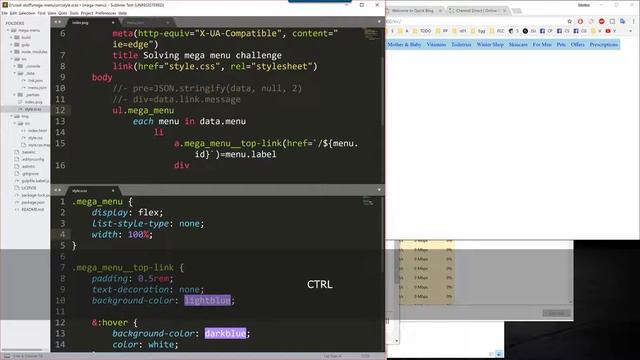Open the red adblock extension icon
The image size is (640, 360).
point(601,21)
